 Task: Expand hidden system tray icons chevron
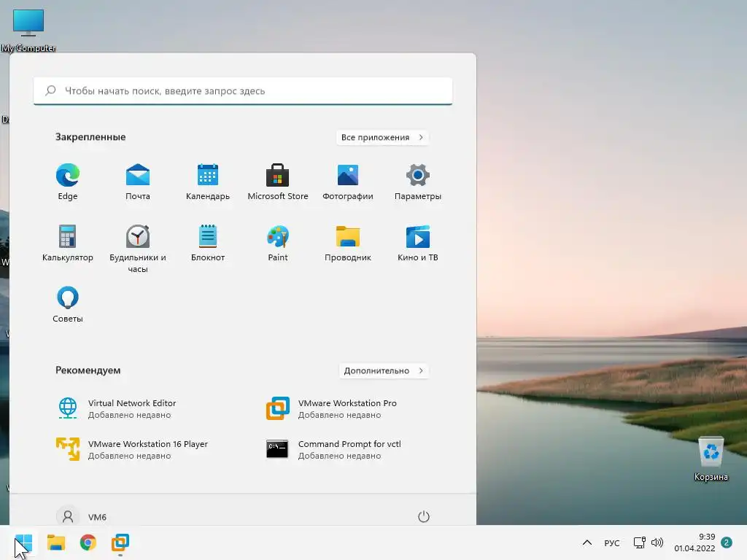587,542
